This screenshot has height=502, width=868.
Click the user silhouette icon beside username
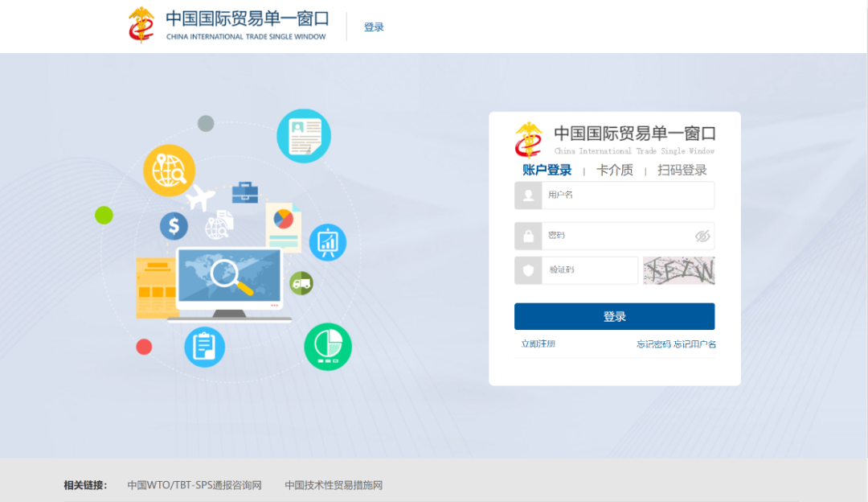coord(528,195)
